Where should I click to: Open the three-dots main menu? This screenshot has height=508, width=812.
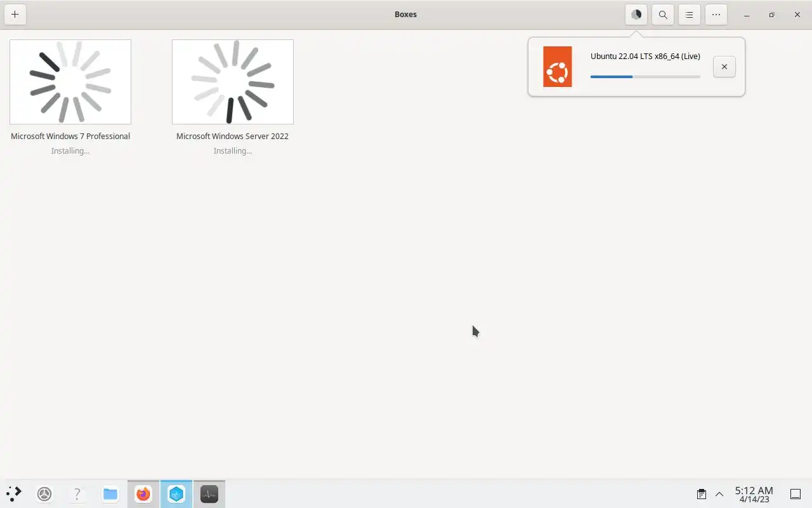(x=716, y=15)
